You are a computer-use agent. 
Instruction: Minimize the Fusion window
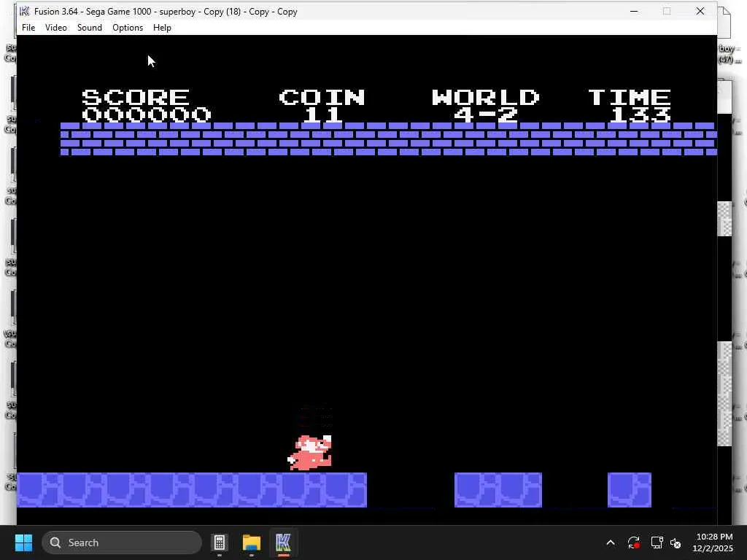click(x=634, y=11)
